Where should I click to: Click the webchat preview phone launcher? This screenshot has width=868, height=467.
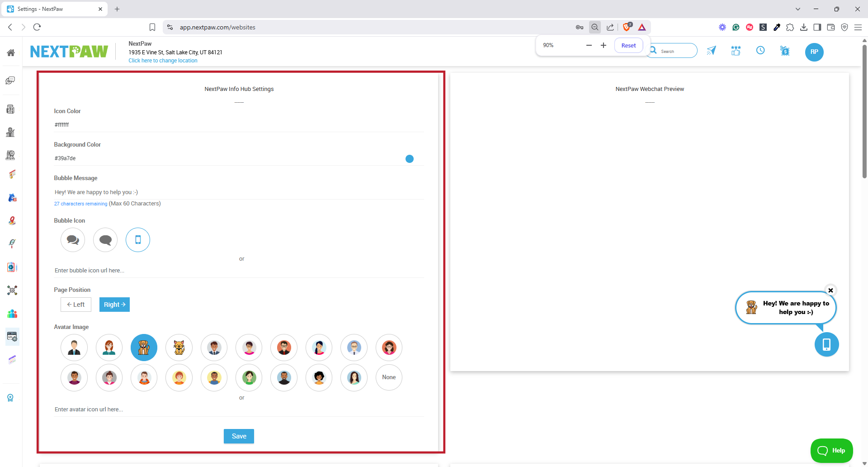click(x=826, y=345)
